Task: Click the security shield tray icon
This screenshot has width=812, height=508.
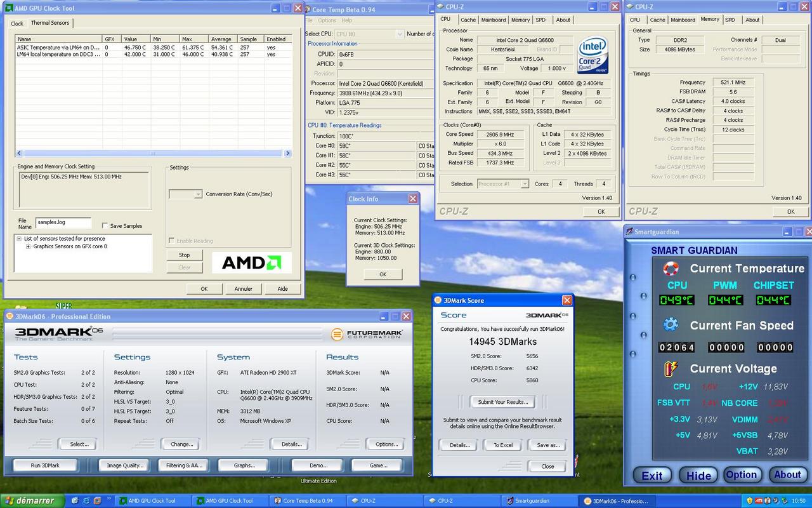Action: (x=749, y=500)
